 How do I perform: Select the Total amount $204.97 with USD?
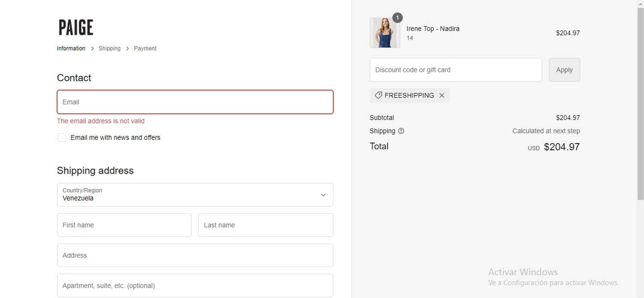coord(554,147)
